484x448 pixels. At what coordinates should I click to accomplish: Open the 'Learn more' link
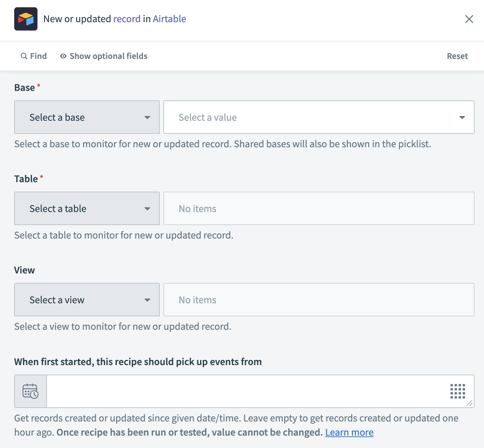tap(349, 432)
